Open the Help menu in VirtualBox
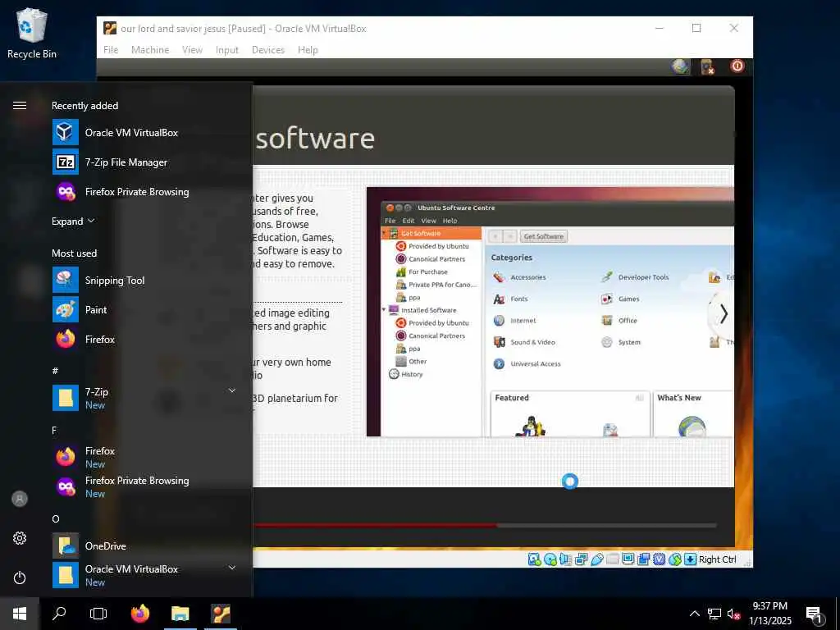This screenshot has height=630, width=840. (x=308, y=50)
